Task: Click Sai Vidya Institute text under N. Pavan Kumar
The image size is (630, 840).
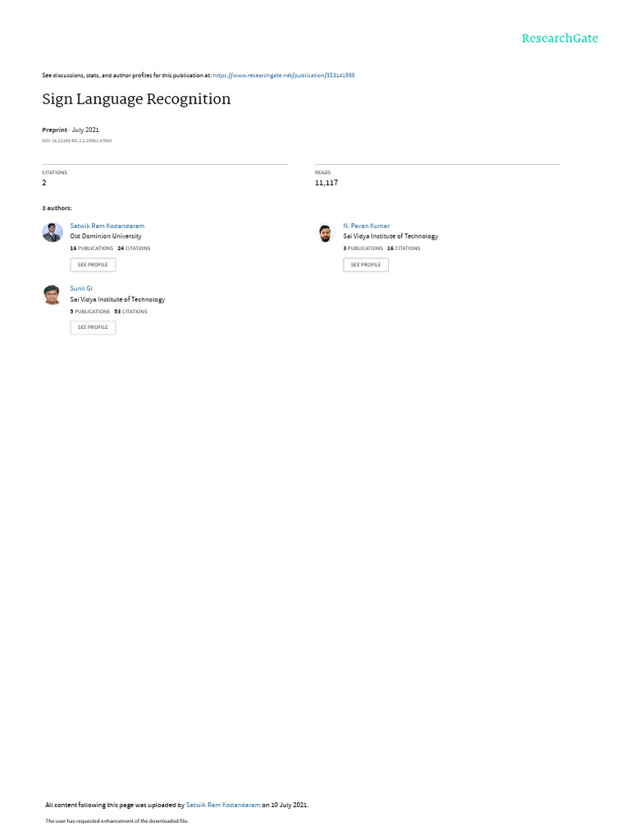Action: tap(390, 236)
